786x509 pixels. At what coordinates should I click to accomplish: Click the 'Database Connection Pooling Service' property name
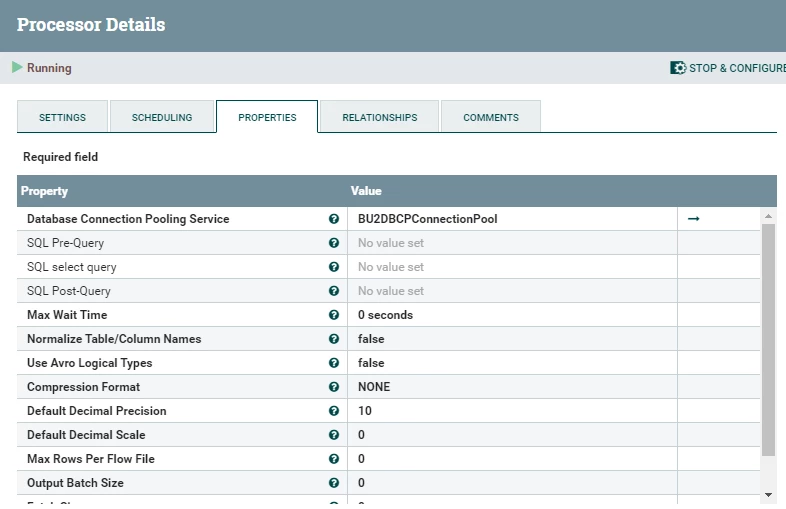point(128,219)
